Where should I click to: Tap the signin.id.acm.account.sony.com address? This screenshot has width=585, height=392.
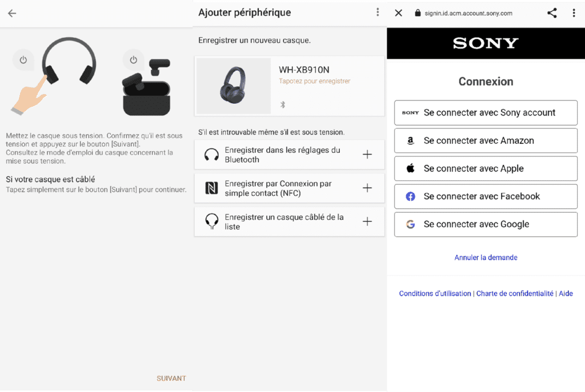[x=468, y=14]
